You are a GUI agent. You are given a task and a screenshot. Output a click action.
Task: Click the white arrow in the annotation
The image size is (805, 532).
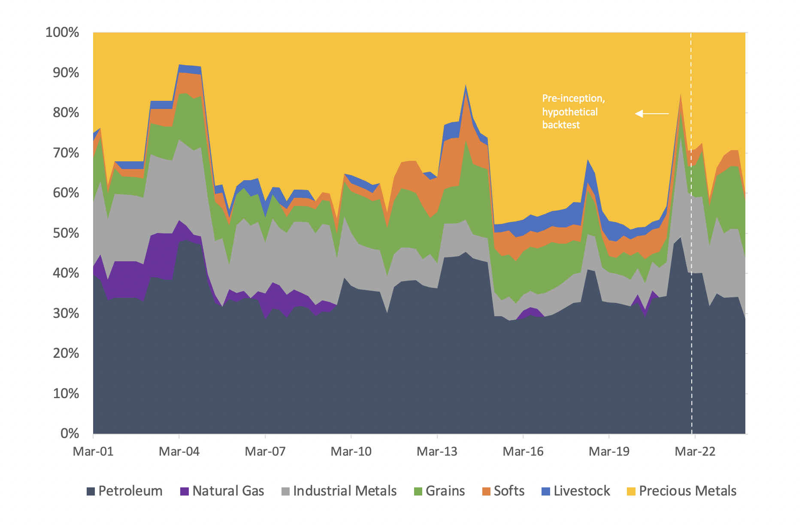pyautogui.click(x=653, y=113)
